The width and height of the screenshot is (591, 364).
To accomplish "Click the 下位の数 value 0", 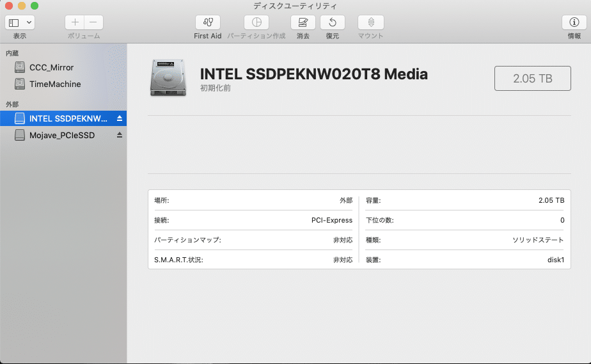I will (562, 220).
